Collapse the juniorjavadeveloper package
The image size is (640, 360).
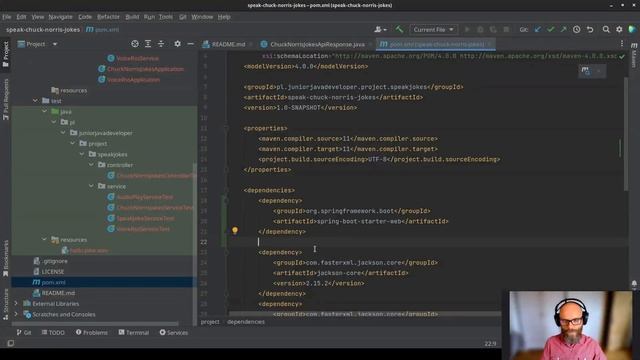63,133
